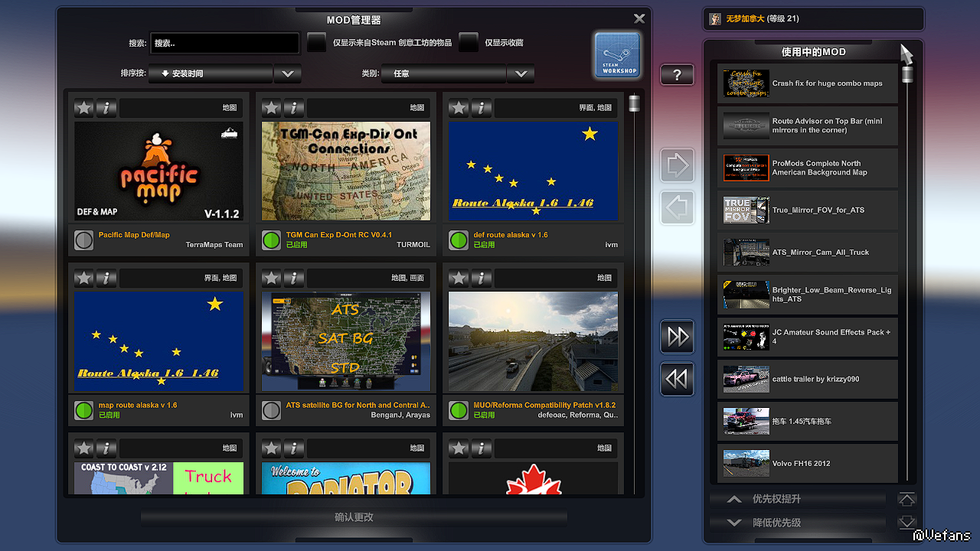Select 'JC Amateur Sound Effects Pack' mod
Viewport: 980px width, 551px height.
point(808,337)
